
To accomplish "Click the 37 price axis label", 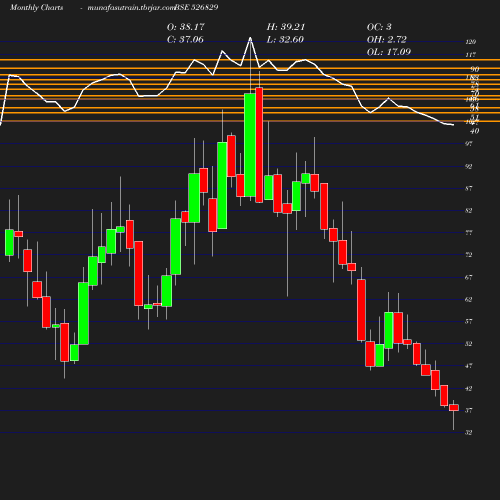I will click(x=469, y=411).
